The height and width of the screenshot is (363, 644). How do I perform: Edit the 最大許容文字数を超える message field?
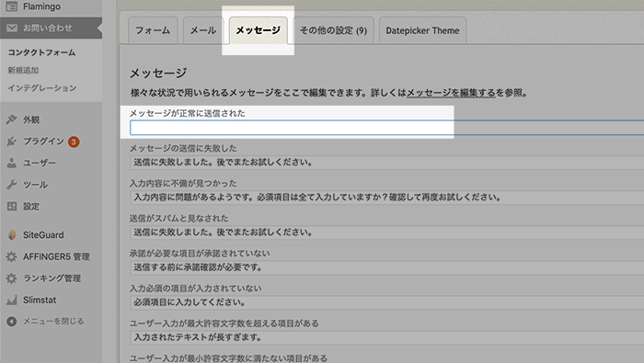click(387, 337)
